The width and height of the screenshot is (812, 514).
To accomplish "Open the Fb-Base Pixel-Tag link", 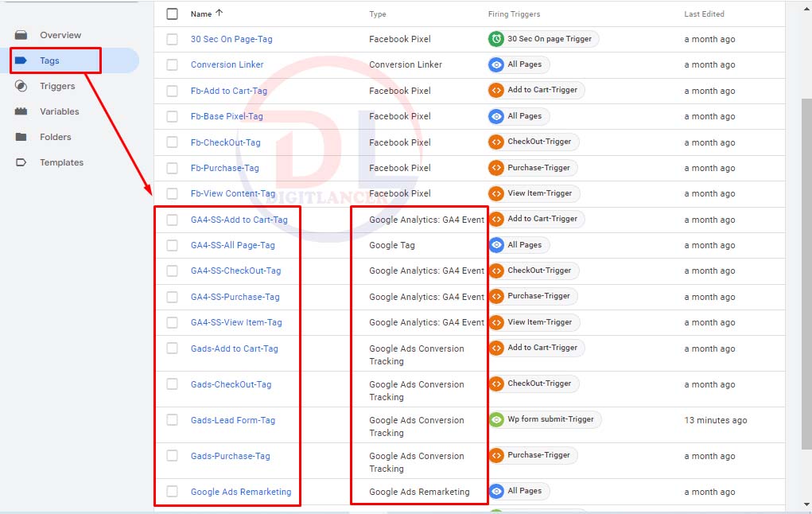I will pos(227,117).
